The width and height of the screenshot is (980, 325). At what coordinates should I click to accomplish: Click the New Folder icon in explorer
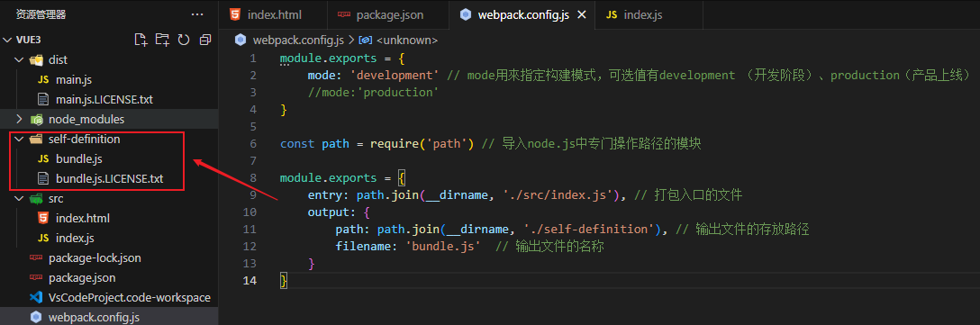tap(162, 40)
